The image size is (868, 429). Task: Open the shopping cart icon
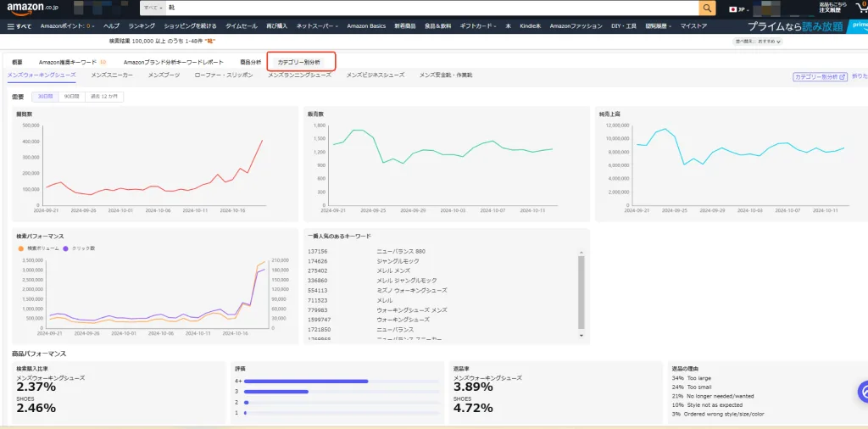(x=861, y=7)
